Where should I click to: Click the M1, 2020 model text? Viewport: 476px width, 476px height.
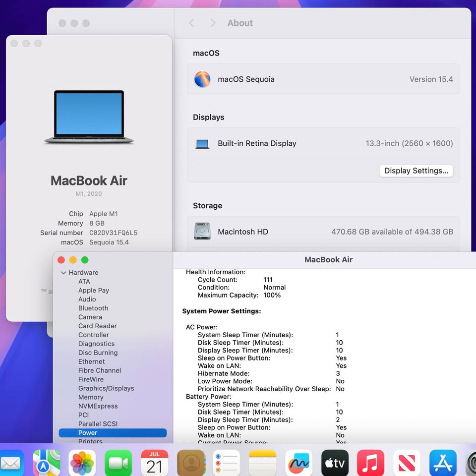(89, 194)
